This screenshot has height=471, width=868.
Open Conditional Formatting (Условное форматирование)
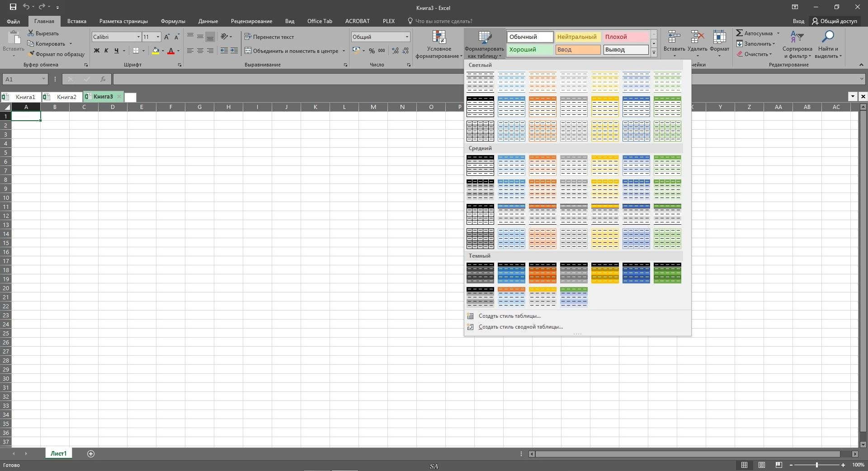[439, 44]
